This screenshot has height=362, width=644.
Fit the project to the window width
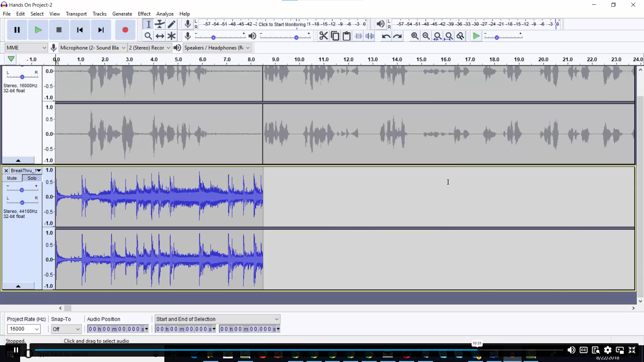pos(449,36)
